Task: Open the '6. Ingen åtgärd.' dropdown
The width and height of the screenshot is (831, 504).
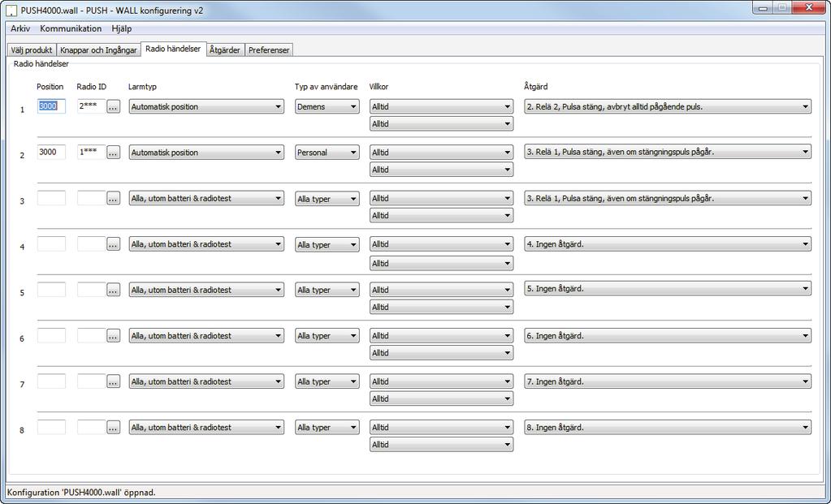Action: coord(667,336)
